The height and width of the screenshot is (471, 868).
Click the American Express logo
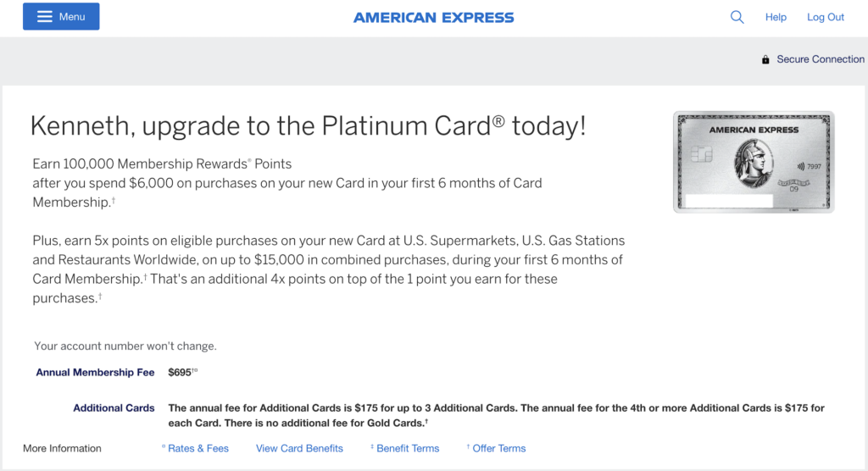[433, 18]
